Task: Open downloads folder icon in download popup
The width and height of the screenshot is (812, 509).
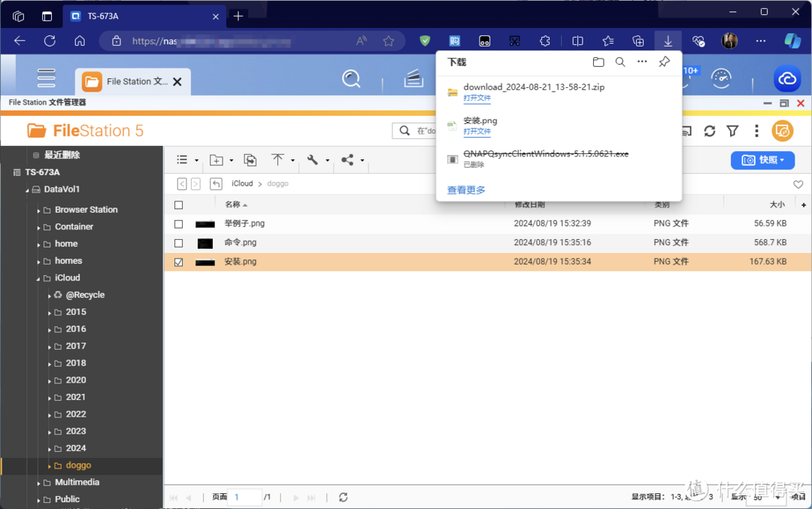Action: [x=598, y=62]
